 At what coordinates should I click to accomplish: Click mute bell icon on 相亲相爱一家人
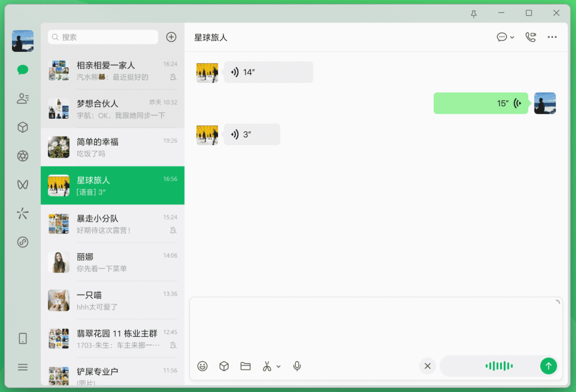tap(173, 77)
